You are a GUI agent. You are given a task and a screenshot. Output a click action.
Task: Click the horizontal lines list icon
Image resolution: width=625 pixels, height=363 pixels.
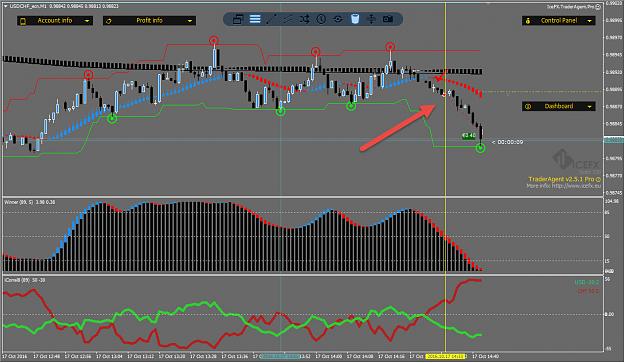pyautogui.click(x=255, y=19)
